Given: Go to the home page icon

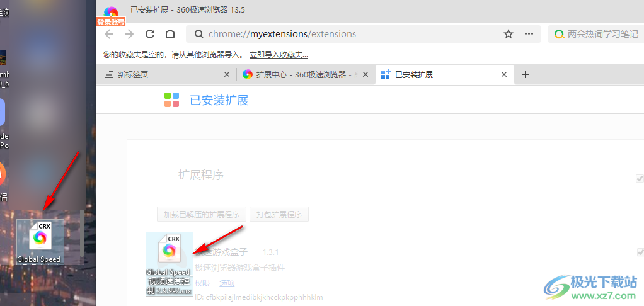Looking at the screenshot, I should click(170, 34).
